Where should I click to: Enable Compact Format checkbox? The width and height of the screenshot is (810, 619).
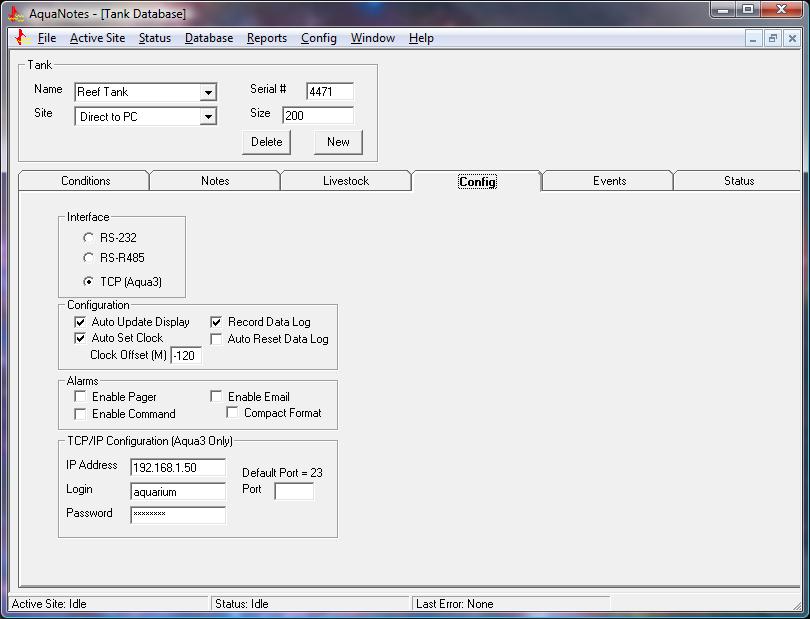[232, 412]
